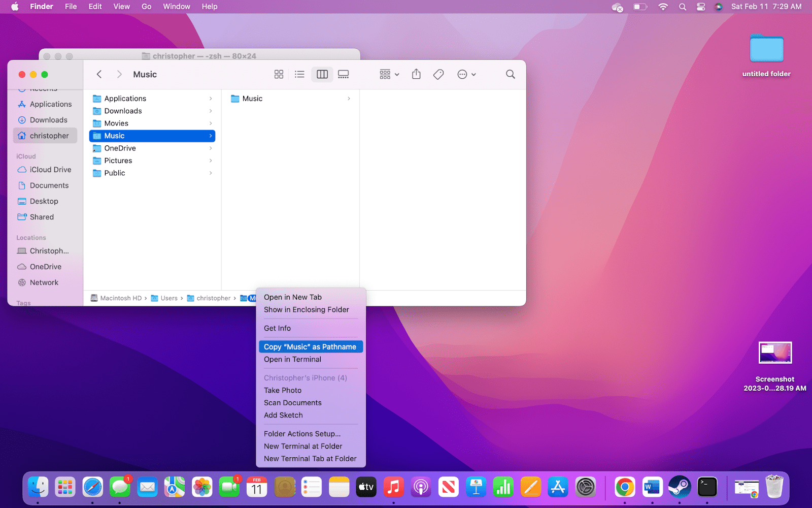Open Downloads in Finder sidebar

(x=45, y=120)
